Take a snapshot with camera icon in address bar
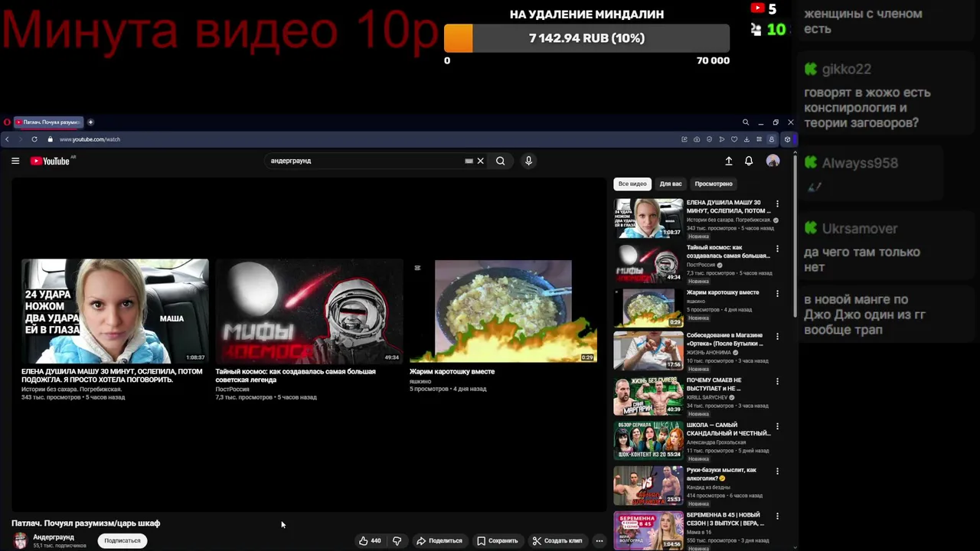The width and height of the screenshot is (980, 551). pos(697,139)
